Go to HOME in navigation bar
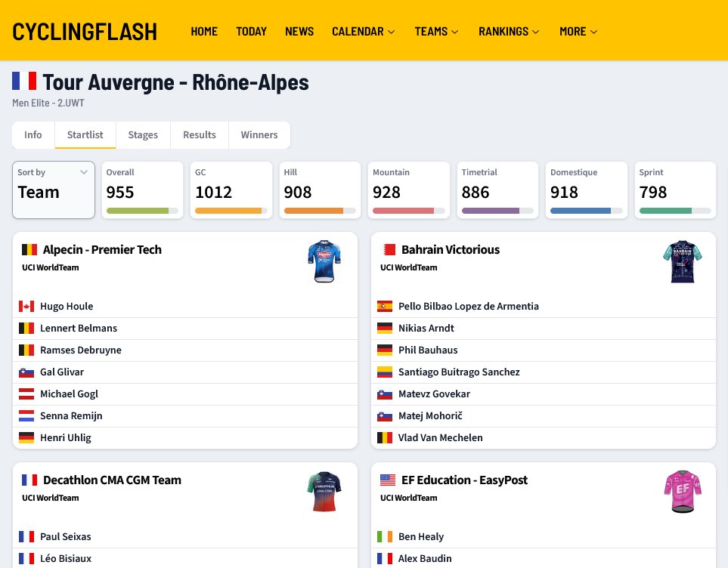The image size is (728, 568). 204,32
